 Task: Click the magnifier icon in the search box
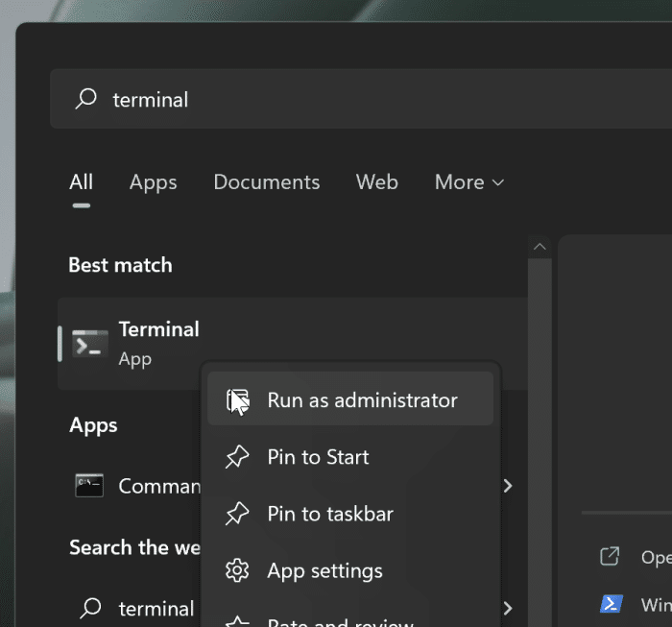(x=86, y=99)
